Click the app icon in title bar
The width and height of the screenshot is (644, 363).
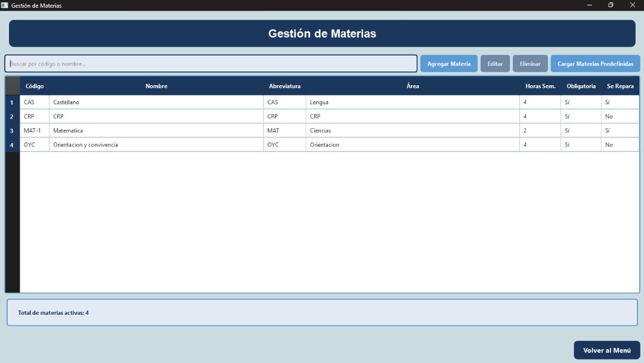[5, 5]
